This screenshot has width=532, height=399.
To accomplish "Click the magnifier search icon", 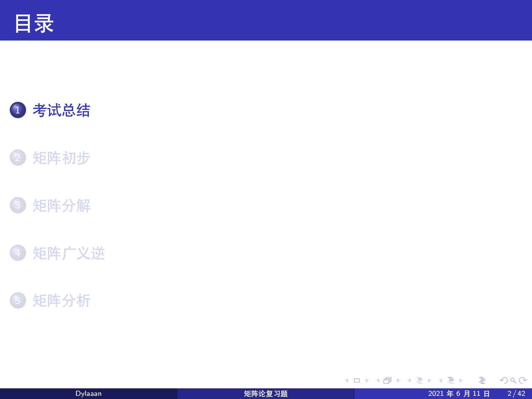I will point(513,381).
